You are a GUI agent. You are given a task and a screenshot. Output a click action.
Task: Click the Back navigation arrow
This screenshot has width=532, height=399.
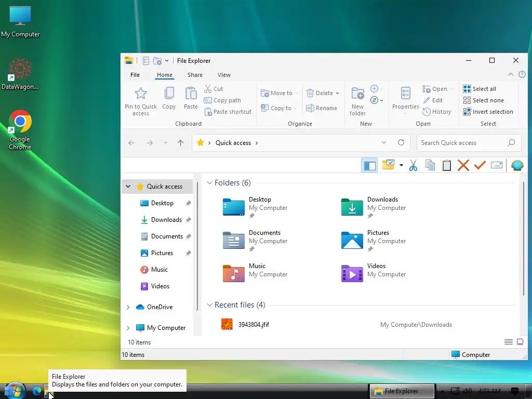(131, 143)
